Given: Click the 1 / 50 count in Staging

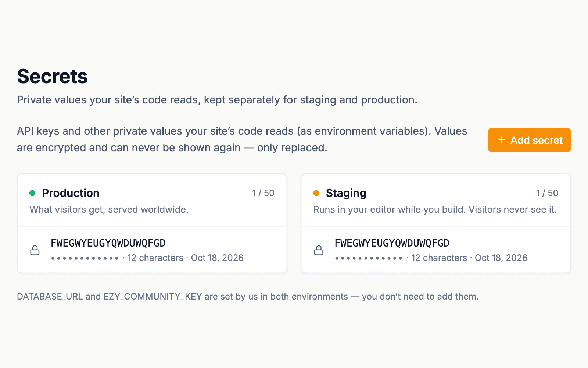Looking at the screenshot, I should tap(547, 193).
